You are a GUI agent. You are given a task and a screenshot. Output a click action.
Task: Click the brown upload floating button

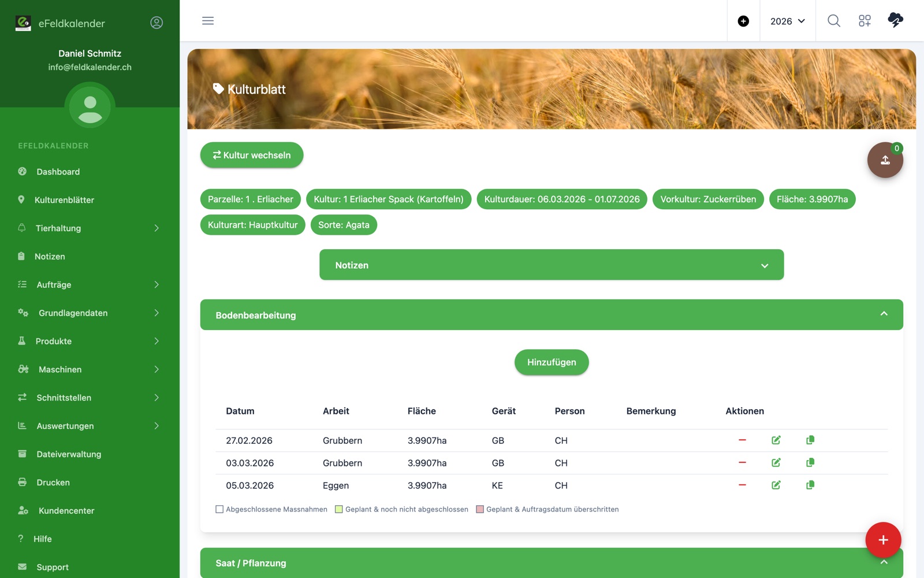tap(885, 160)
